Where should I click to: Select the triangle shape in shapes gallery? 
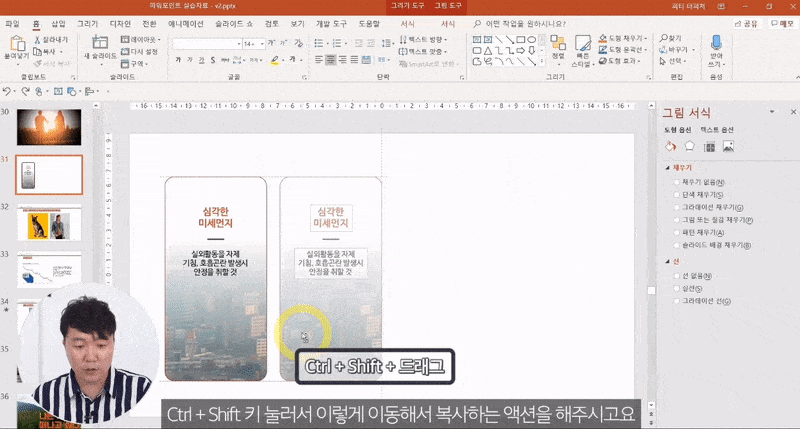[x=488, y=51]
